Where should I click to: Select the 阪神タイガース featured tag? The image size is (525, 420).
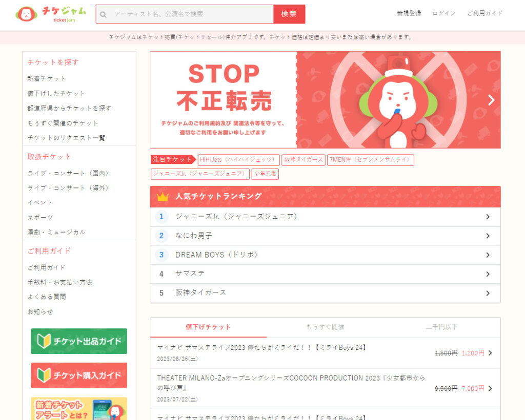coord(304,160)
